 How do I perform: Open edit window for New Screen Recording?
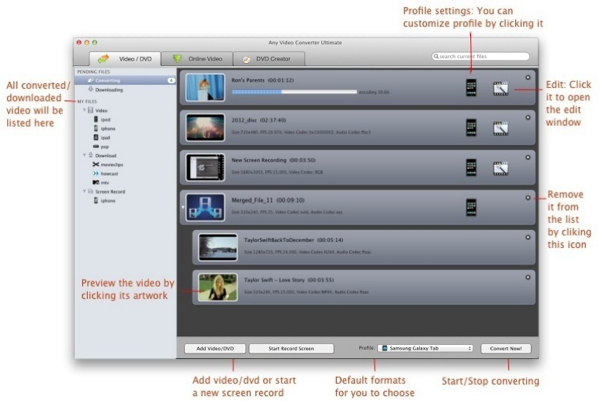click(x=501, y=168)
